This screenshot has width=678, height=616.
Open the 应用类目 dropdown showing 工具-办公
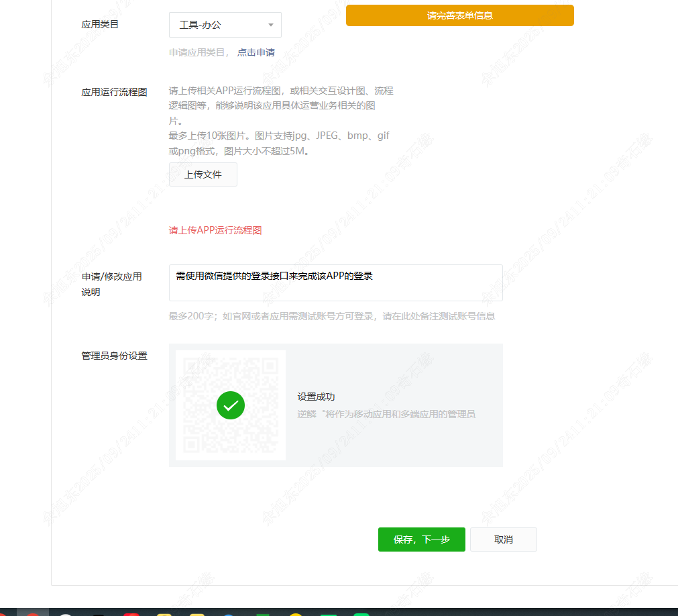click(x=225, y=25)
